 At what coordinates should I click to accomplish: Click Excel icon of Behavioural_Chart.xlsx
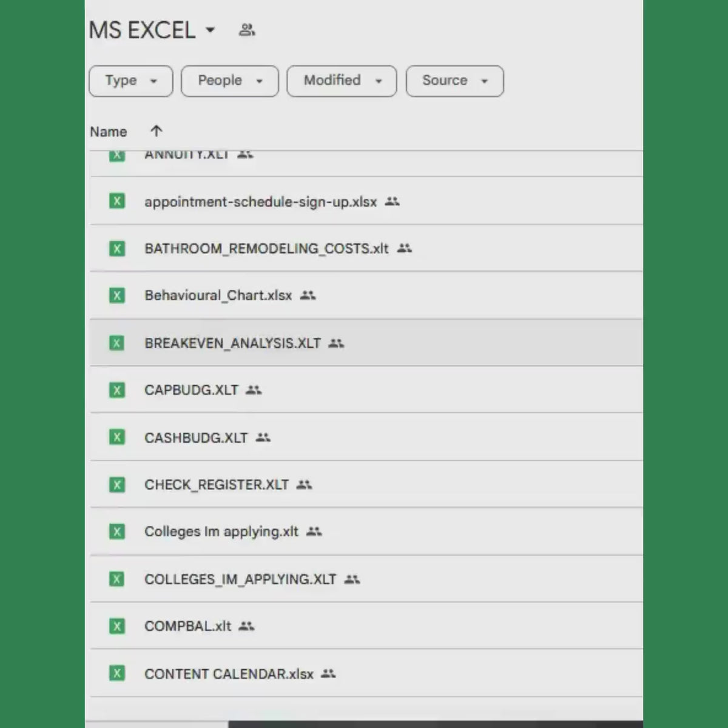pos(117,295)
